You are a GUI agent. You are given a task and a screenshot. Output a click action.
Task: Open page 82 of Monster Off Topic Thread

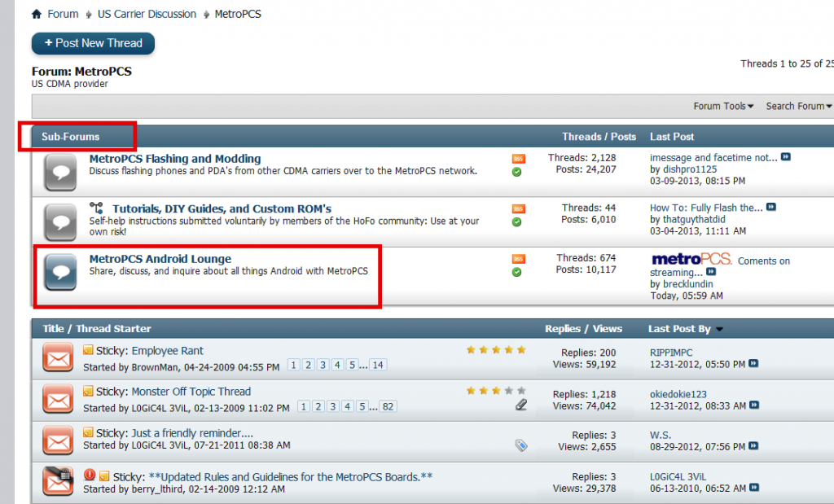388,407
